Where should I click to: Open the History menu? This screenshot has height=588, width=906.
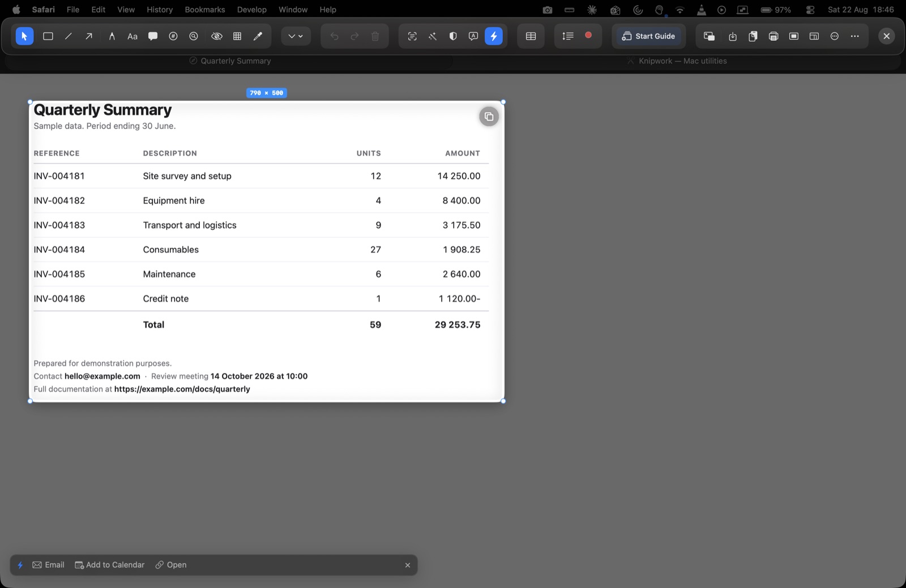pyautogui.click(x=160, y=10)
